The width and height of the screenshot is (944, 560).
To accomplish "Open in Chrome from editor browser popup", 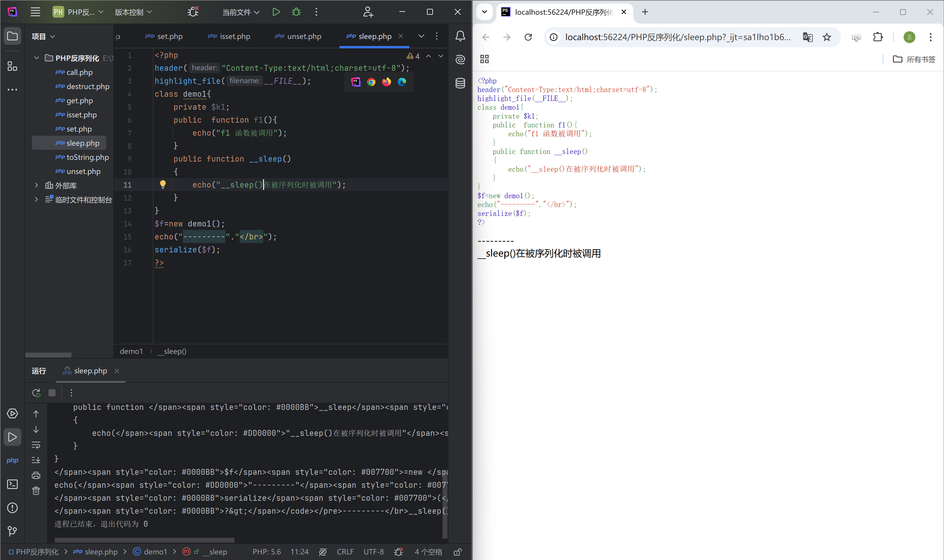I will [x=371, y=82].
